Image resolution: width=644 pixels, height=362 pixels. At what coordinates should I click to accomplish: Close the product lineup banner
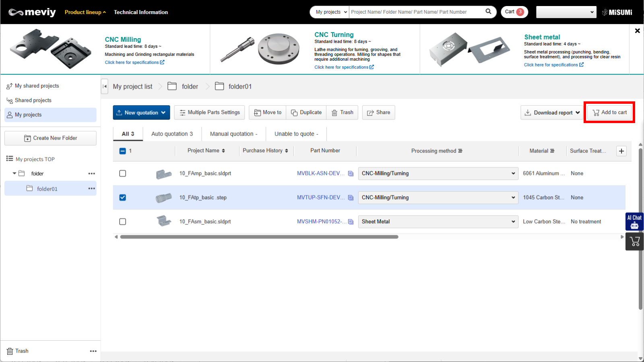click(x=637, y=31)
